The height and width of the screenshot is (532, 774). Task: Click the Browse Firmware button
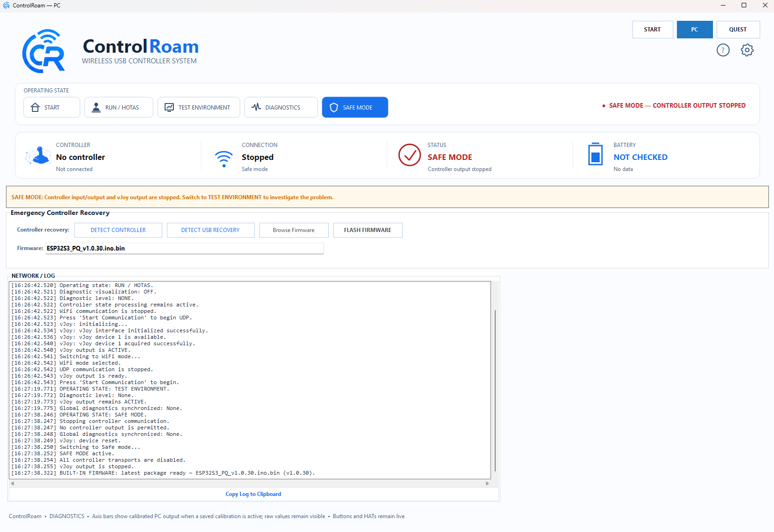[294, 230]
